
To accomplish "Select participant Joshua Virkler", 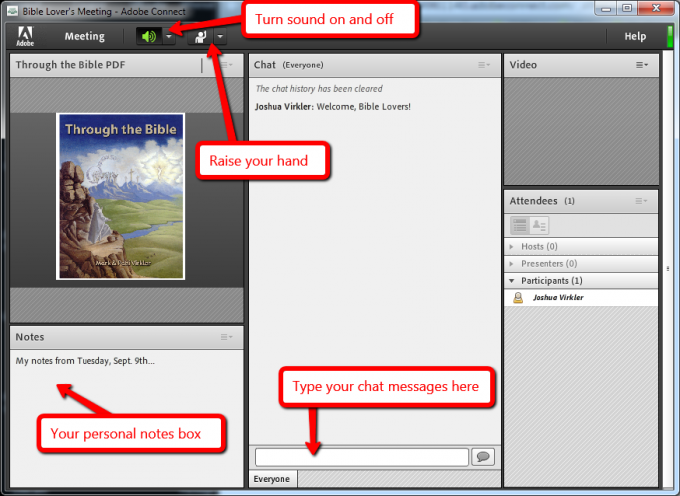I will tap(581, 297).
